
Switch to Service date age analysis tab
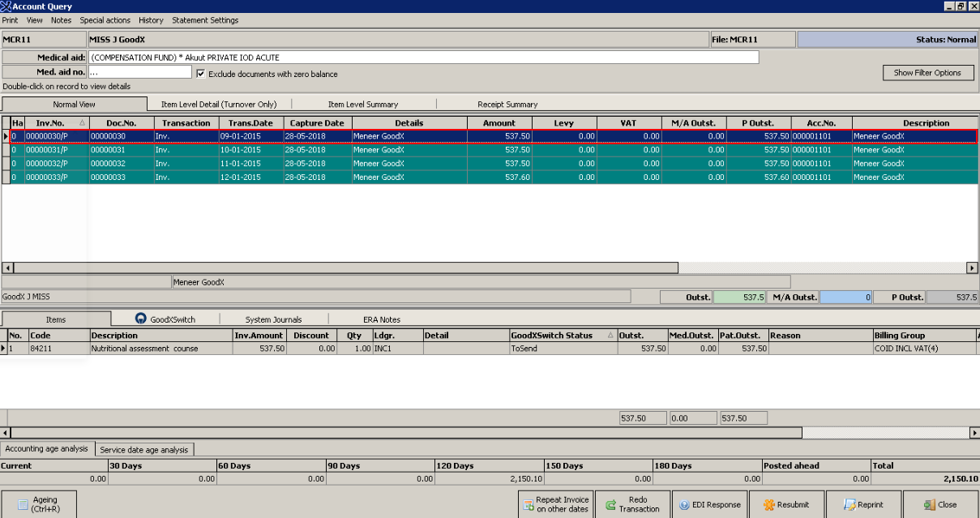143,450
